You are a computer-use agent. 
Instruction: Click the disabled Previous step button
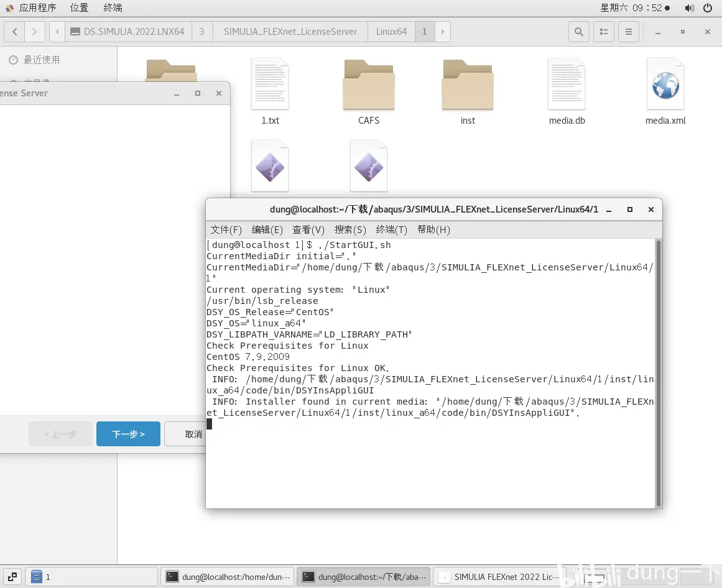coord(60,434)
